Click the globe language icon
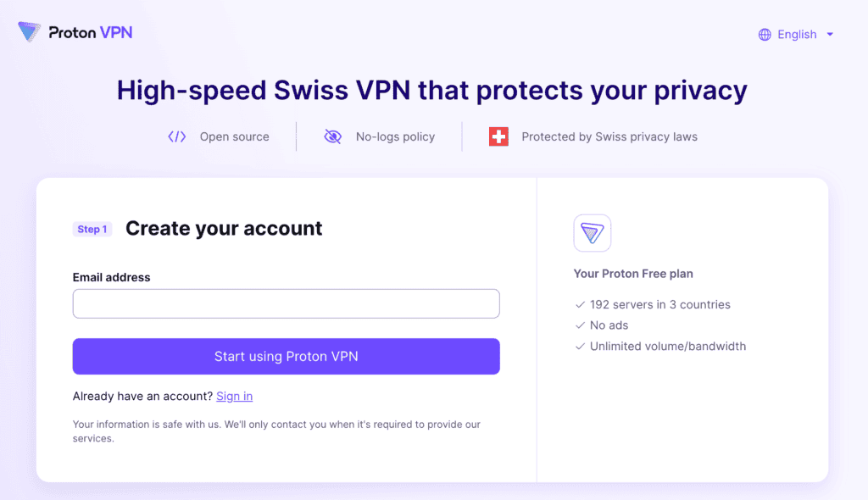868x500 pixels. (765, 35)
